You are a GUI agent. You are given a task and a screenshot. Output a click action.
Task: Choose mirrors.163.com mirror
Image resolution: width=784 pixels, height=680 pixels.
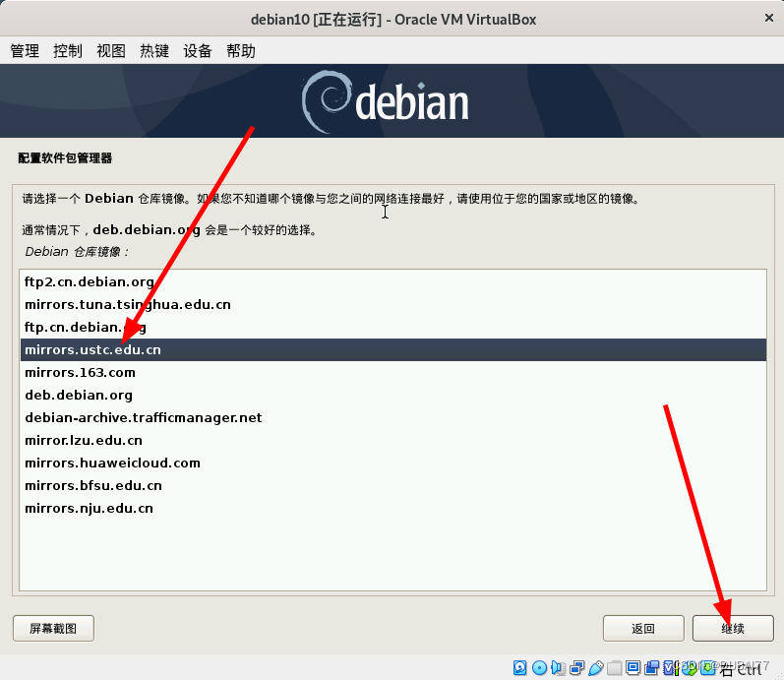point(393,372)
